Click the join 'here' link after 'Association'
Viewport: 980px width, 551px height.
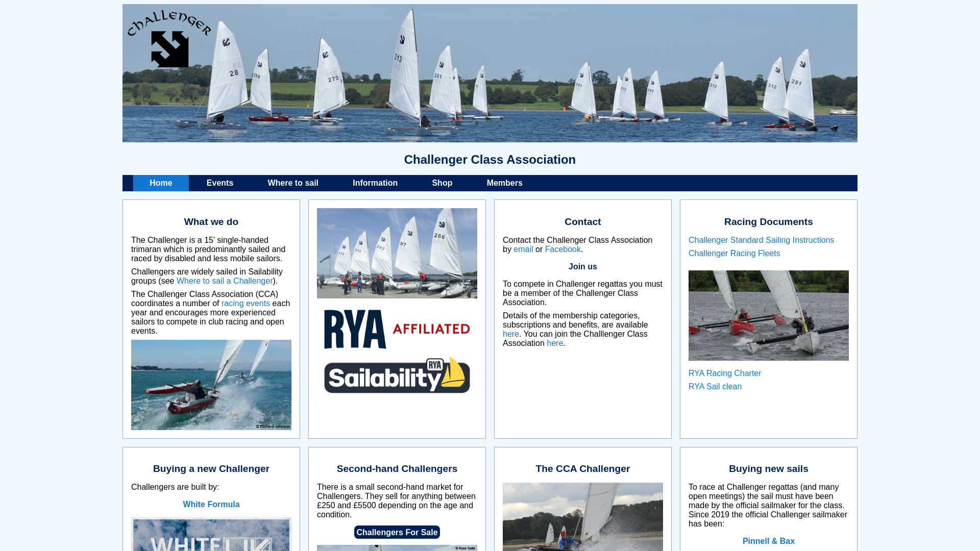pyautogui.click(x=555, y=343)
